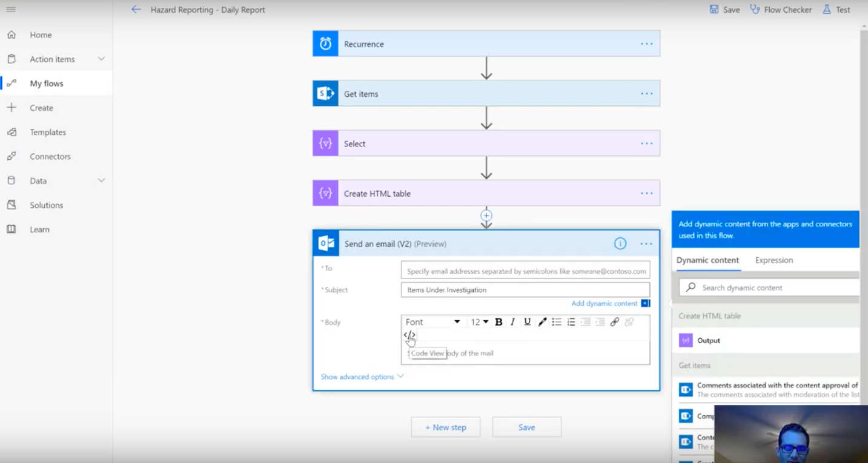The image size is (868, 463).
Task: Open Learn in sidebar
Action: (x=56, y=229)
